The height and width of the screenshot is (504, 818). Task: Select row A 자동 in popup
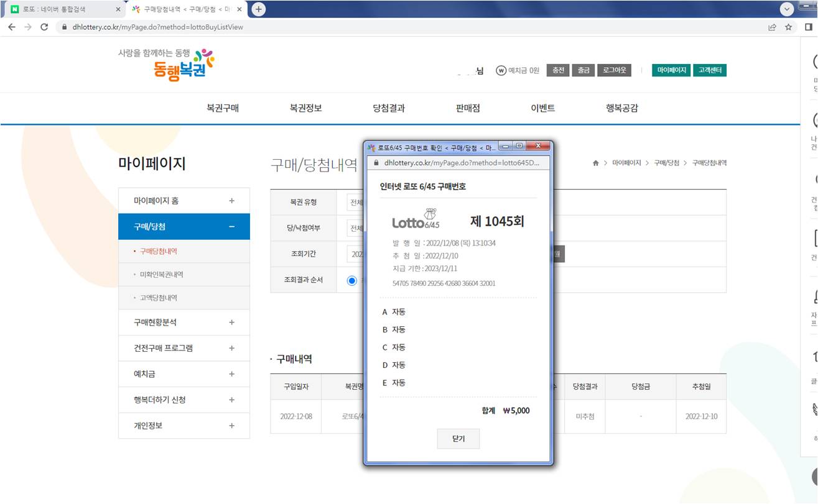click(x=394, y=312)
